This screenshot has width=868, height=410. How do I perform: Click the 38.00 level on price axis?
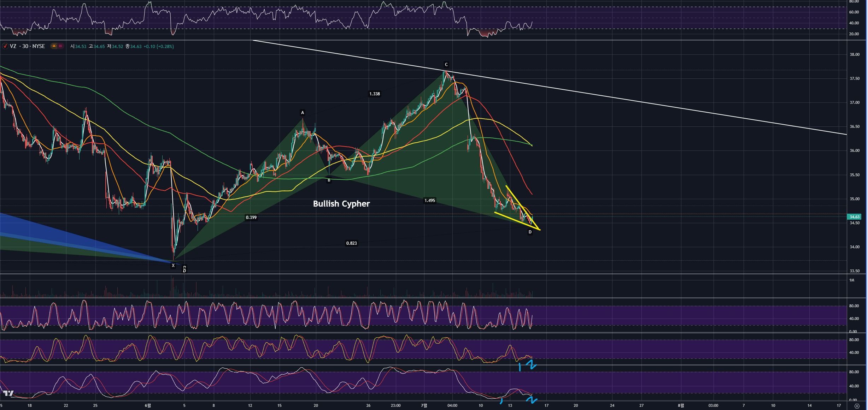(x=855, y=55)
